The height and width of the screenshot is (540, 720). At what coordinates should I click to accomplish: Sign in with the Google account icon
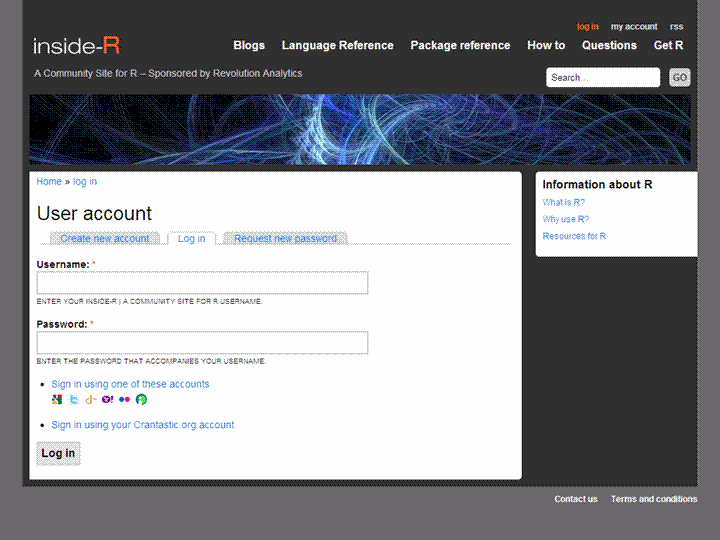(57, 400)
